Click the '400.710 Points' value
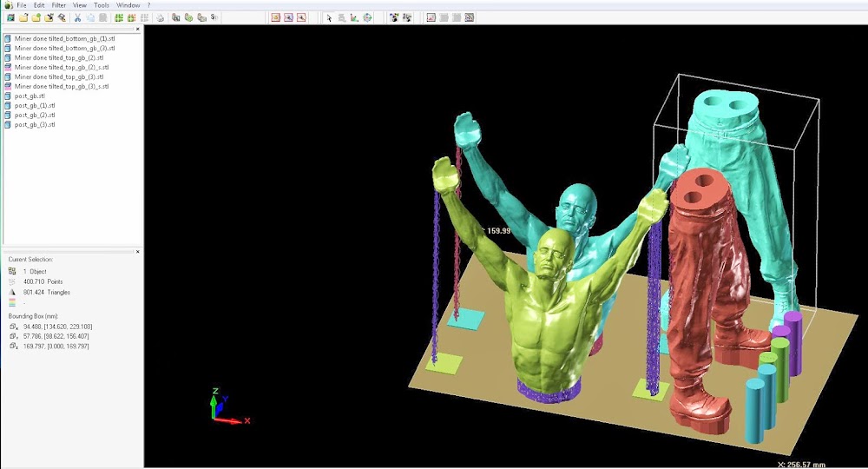The height and width of the screenshot is (469, 868). pos(43,282)
